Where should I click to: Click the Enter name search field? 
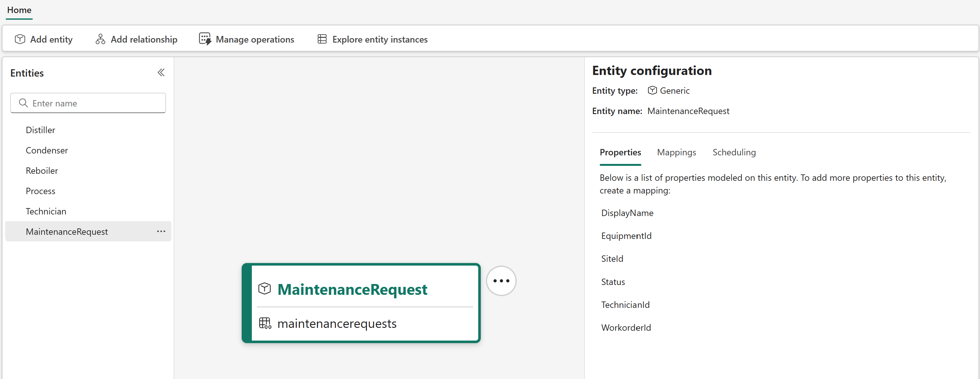pos(95,103)
